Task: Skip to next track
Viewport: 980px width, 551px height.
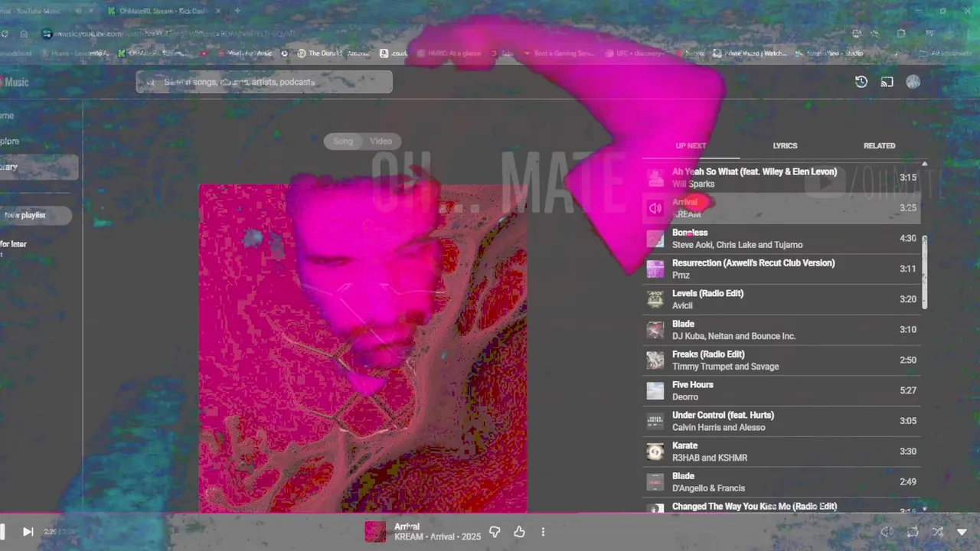Action: click(x=28, y=532)
